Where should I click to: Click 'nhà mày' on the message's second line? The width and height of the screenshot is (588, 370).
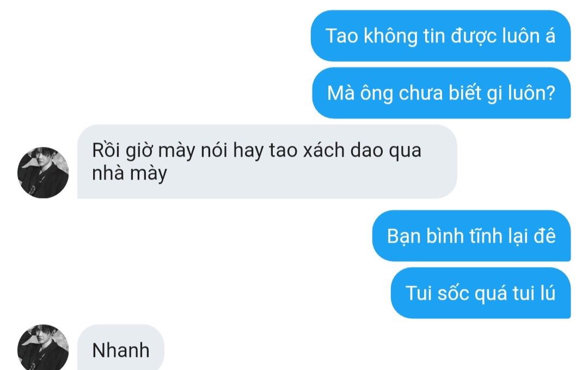tap(130, 174)
